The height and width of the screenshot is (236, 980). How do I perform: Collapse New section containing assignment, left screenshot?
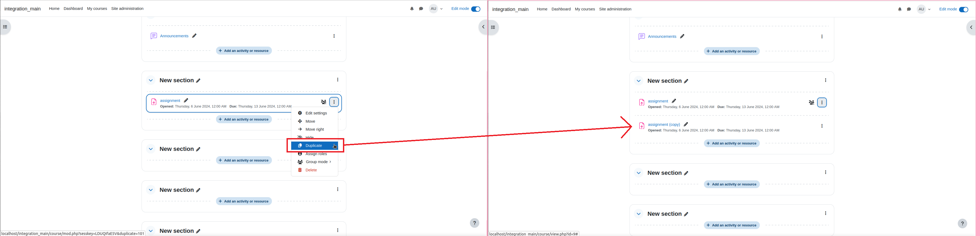pyautogui.click(x=151, y=80)
